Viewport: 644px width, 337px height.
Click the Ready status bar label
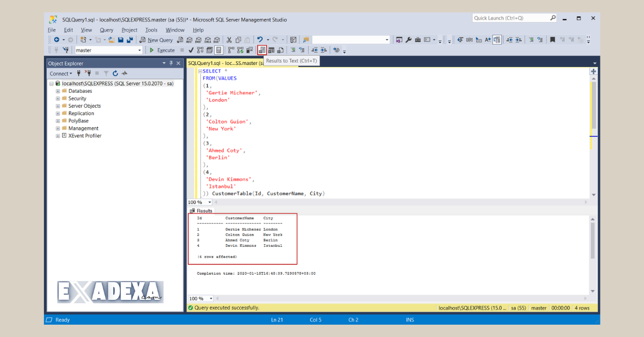(62, 319)
